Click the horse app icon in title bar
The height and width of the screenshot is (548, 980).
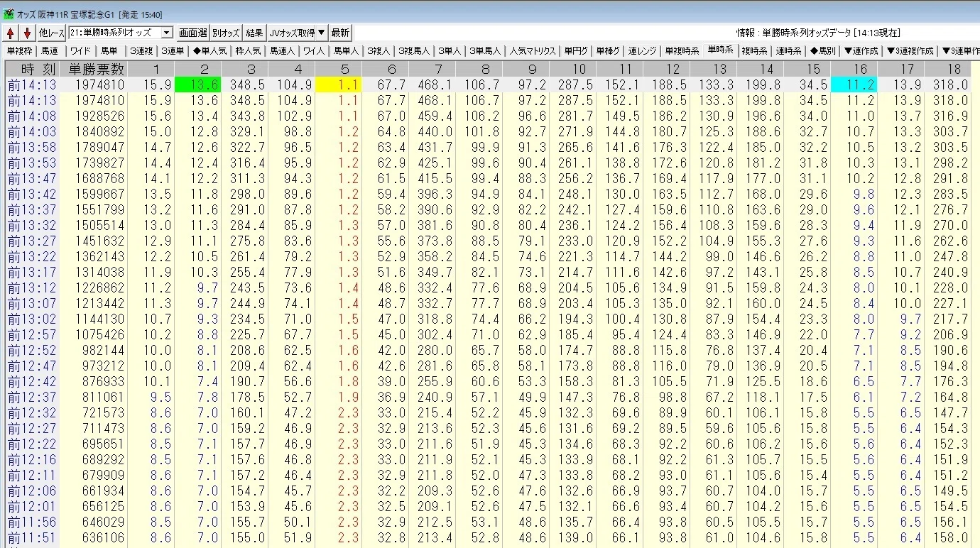point(9,14)
